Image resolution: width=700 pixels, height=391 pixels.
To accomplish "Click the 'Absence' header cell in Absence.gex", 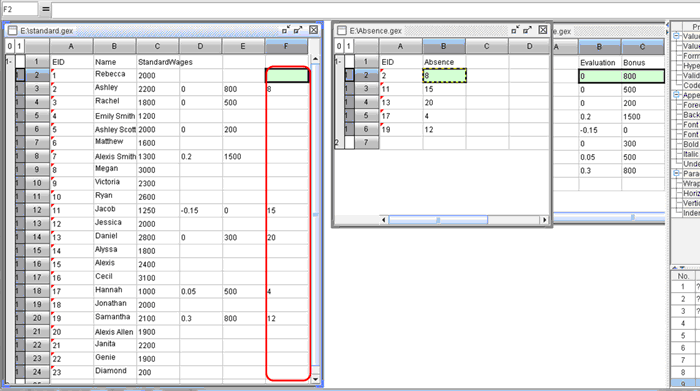I will 444,62.
